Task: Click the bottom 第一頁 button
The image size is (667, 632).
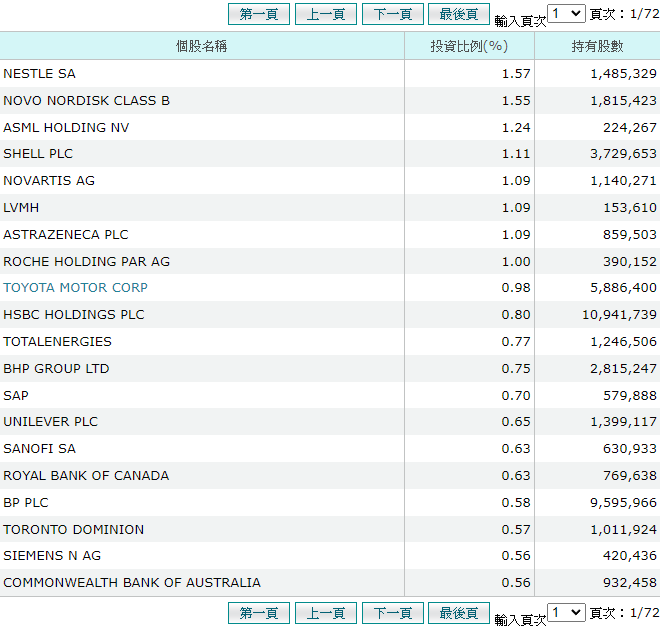Action: click(259, 613)
